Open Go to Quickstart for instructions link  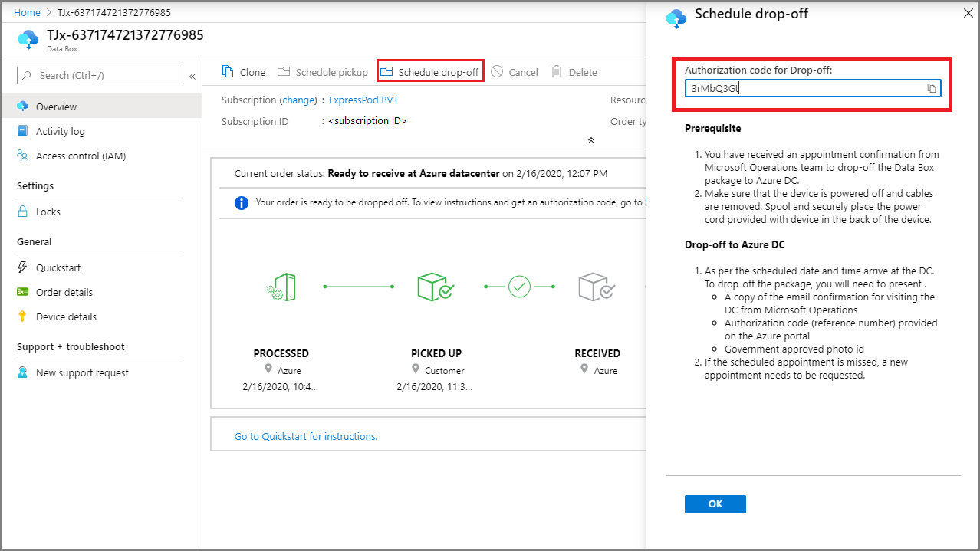click(306, 436)
